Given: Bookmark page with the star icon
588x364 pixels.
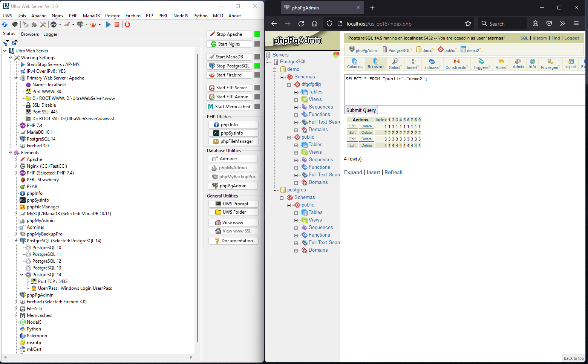Looking at the screenshot, I should click(468, 24).
